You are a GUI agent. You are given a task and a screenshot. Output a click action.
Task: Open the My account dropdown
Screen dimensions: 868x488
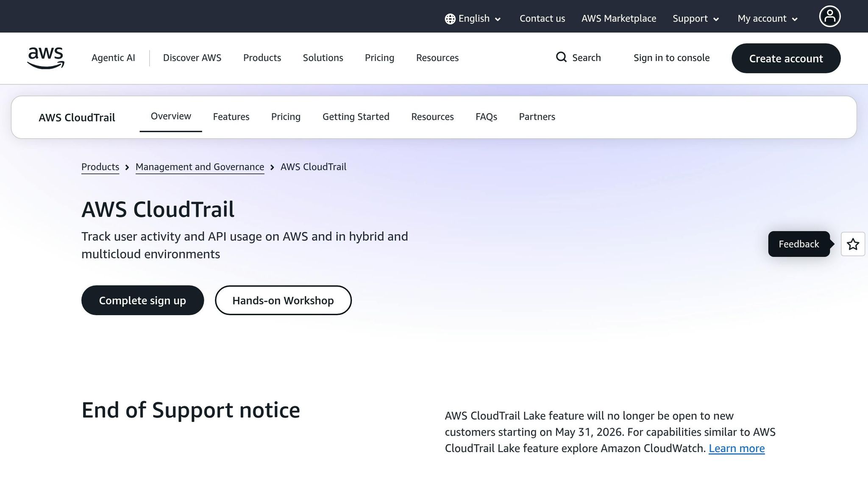coord(767,19)
